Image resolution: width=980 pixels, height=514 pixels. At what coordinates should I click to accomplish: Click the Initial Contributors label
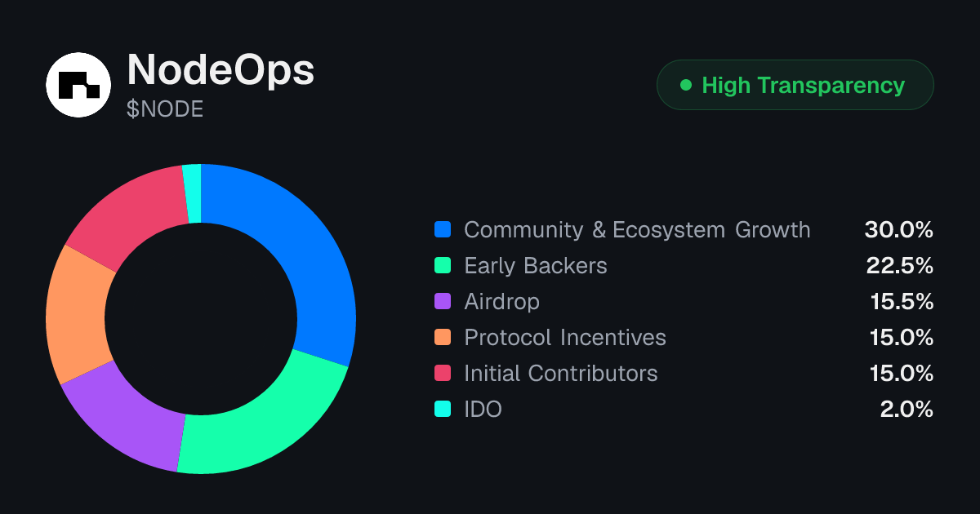(x=561, y=374)
